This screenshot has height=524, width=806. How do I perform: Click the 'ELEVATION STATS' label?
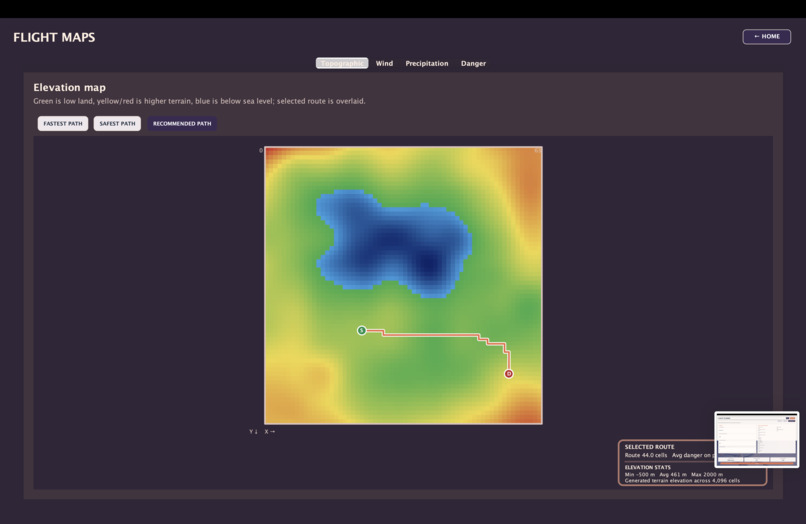pyautogui.click(x=648, y=467)
